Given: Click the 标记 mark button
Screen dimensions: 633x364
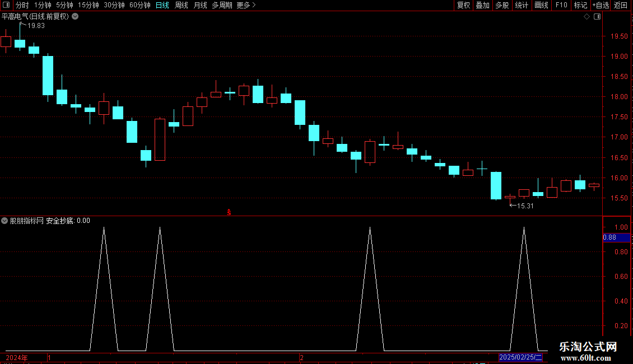Looking at the screenshot, I should 580,5.
